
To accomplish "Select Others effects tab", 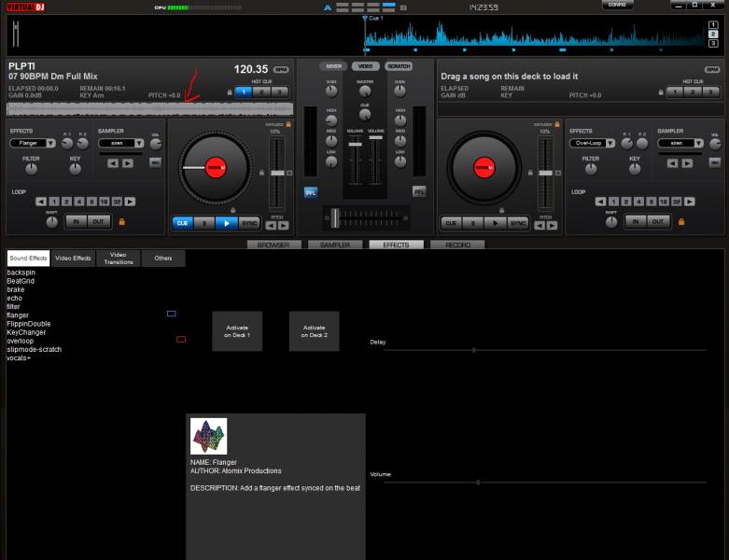I will (163, 259).
